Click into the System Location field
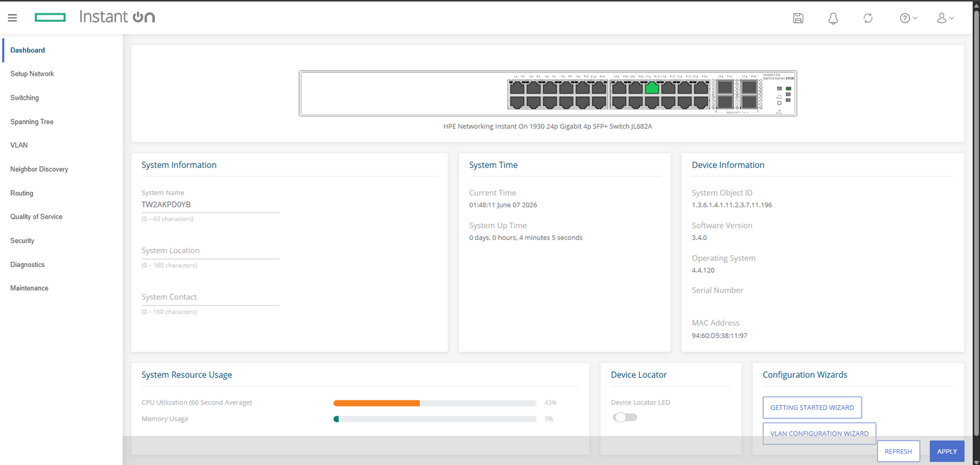 click(x=210, y=251)
